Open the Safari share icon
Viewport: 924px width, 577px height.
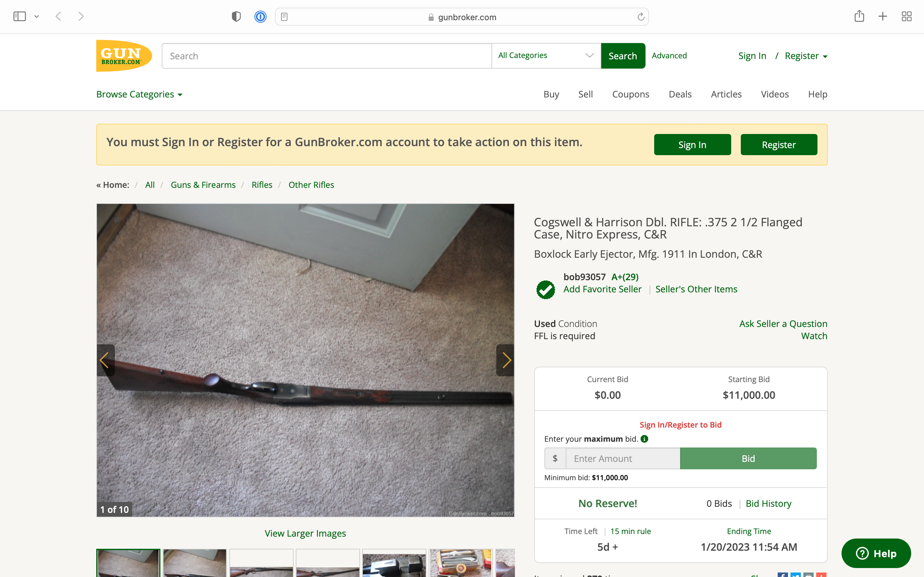(859, 16)
